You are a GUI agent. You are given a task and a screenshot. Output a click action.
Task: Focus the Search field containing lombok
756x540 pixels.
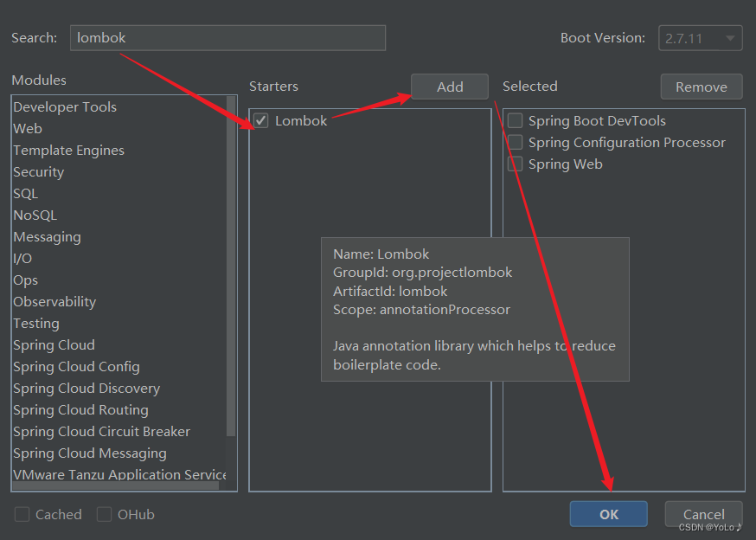(227, 38)
